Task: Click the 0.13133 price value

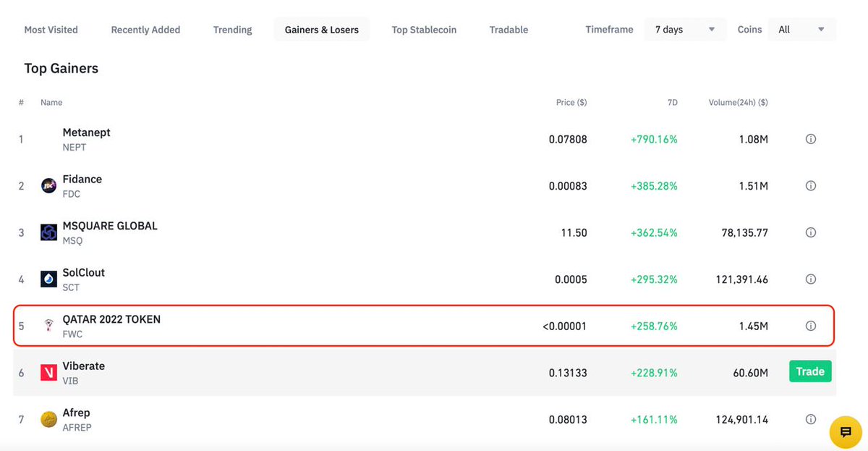Action: (x=568, y=373)
